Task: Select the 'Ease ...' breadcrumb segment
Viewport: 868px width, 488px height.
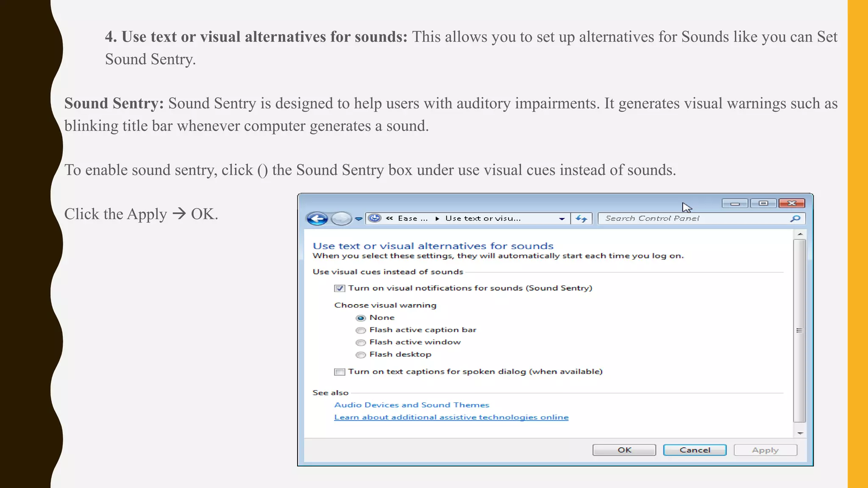Action: [413, 218]
